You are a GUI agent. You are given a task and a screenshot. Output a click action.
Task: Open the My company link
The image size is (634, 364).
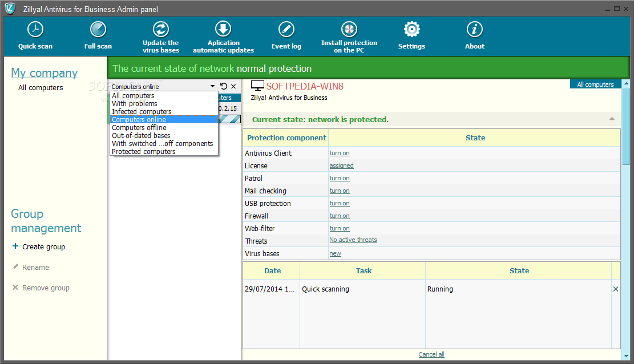44,73
